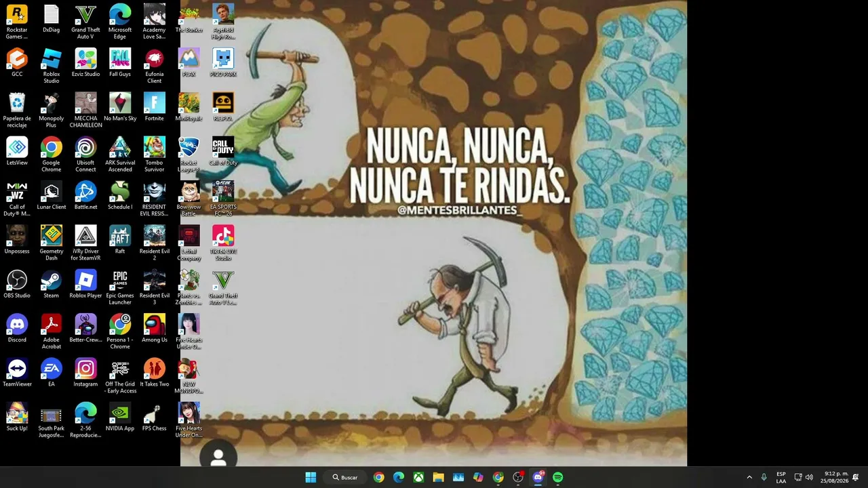Select the Adobe Acrobat shortcut
The height and width of the screenshot is (488, 868).
point(52,332)
